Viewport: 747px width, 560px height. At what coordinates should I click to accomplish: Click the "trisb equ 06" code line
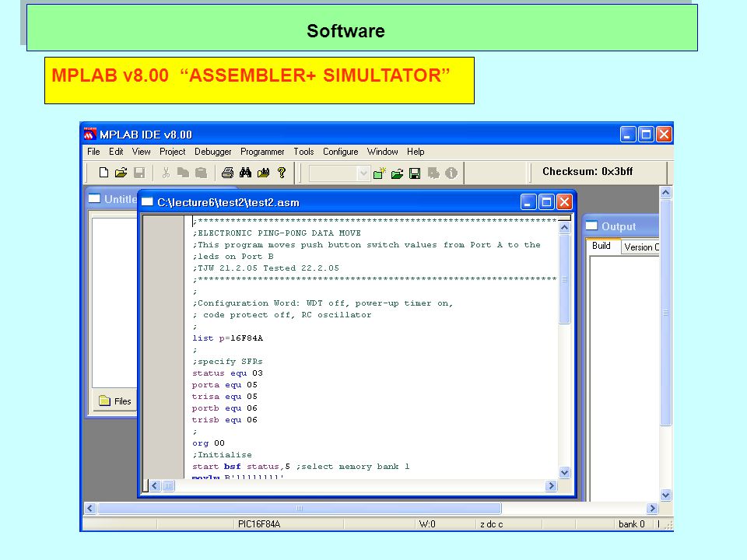[225, 420]
